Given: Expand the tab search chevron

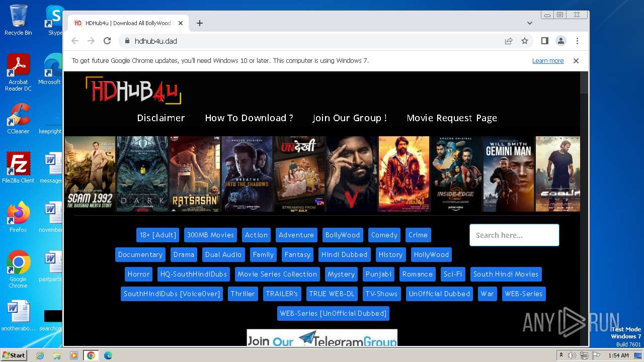Looking at the screenshot, I should (x=530, y=23).
